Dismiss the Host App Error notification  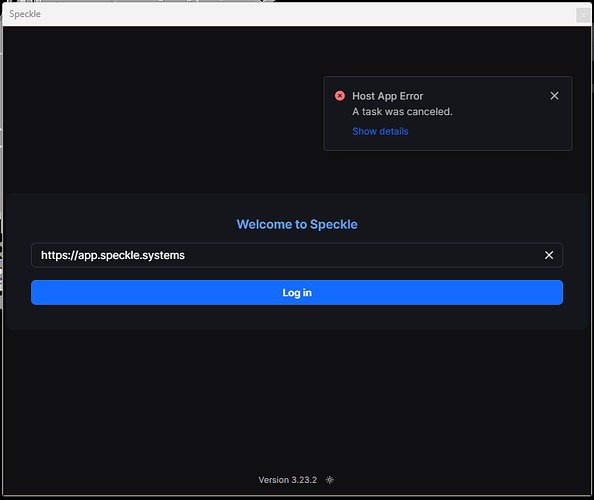(554, 96)
